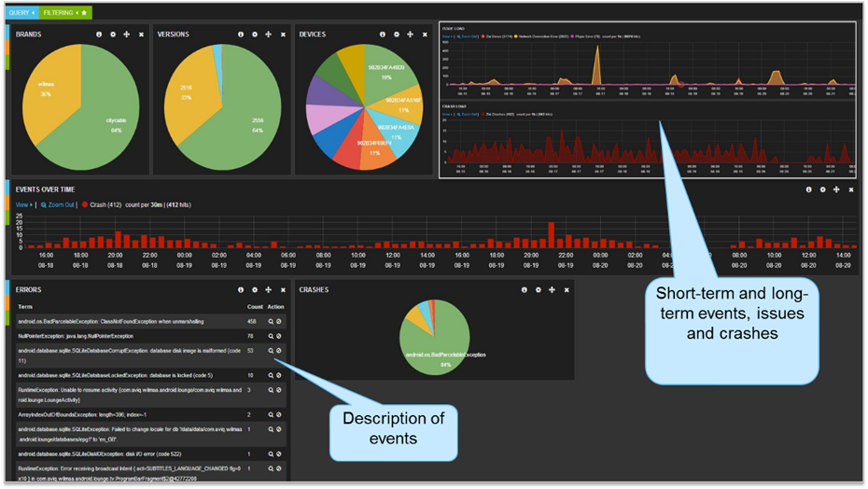
Task: Sort errors table by Term column
Action: [25, 307]
